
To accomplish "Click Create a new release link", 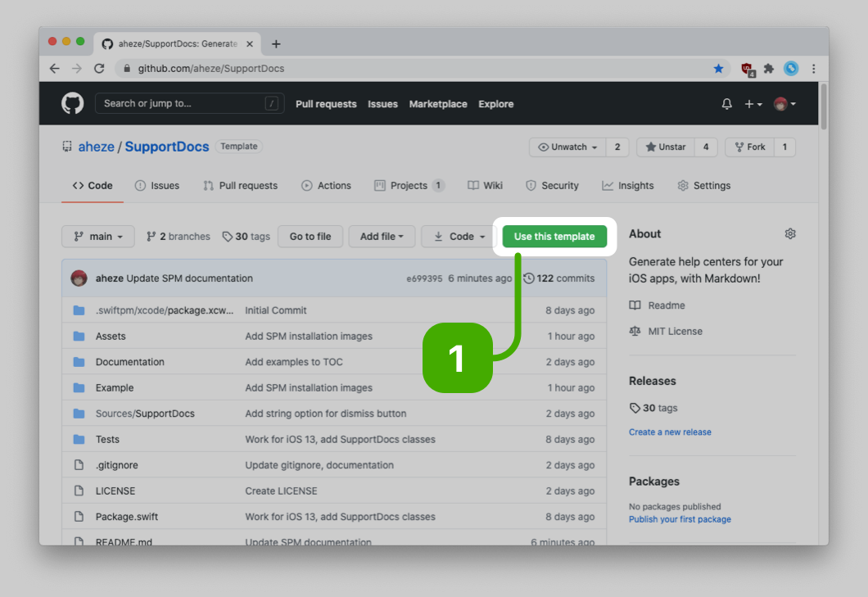I will [670, 432].
